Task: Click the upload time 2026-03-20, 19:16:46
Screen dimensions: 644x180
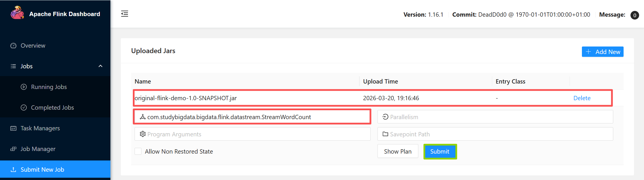Action: 391,98
